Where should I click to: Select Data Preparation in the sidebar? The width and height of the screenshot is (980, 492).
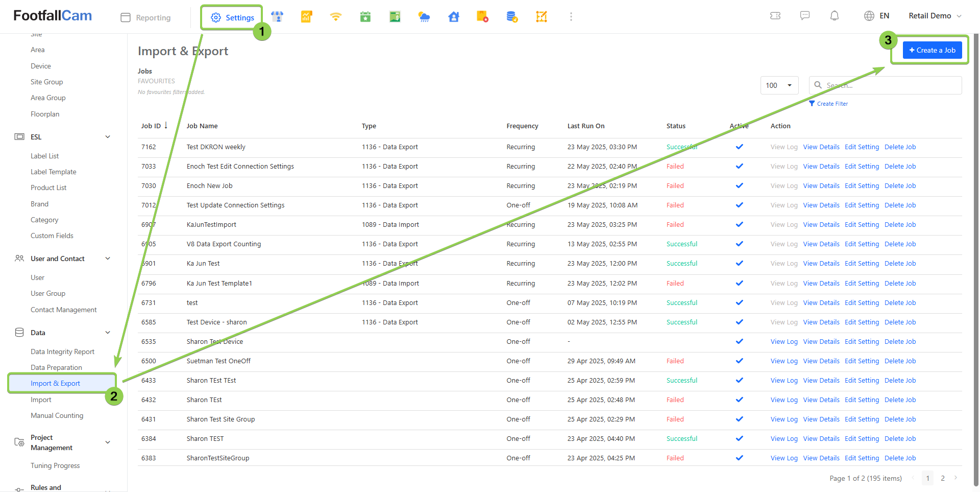(56, 367)
